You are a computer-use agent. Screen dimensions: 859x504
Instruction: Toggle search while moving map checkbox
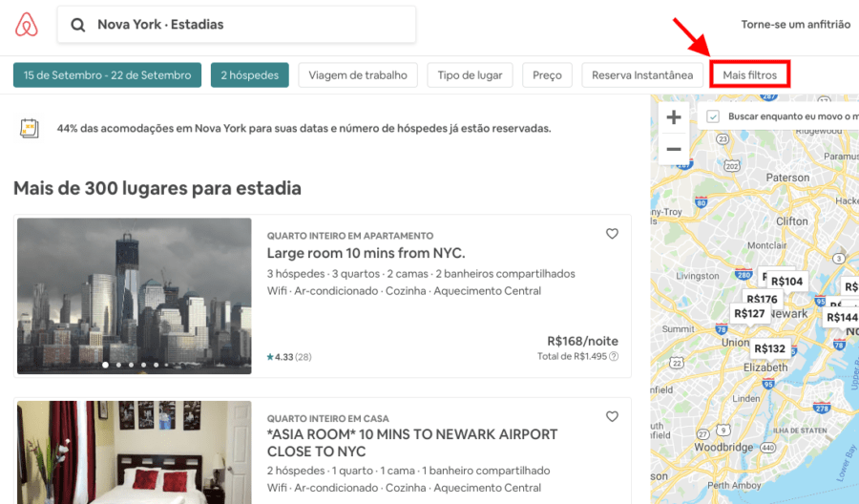point(713,116)
